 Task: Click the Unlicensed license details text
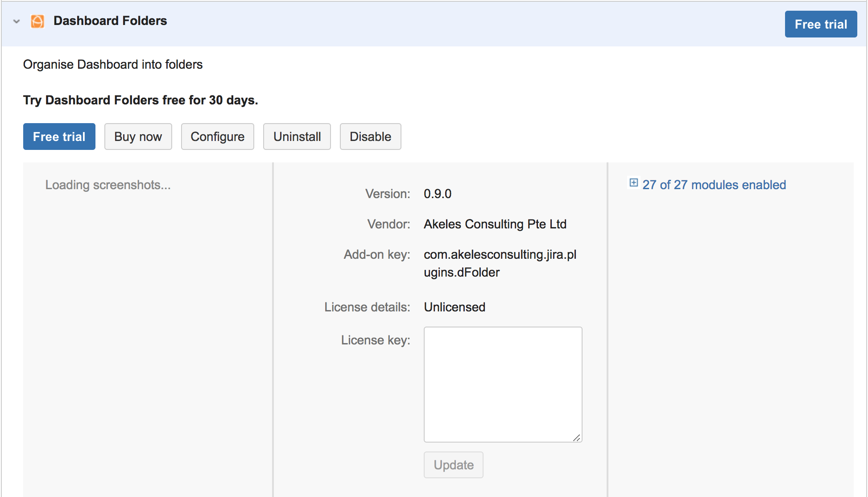coord(454,307)
